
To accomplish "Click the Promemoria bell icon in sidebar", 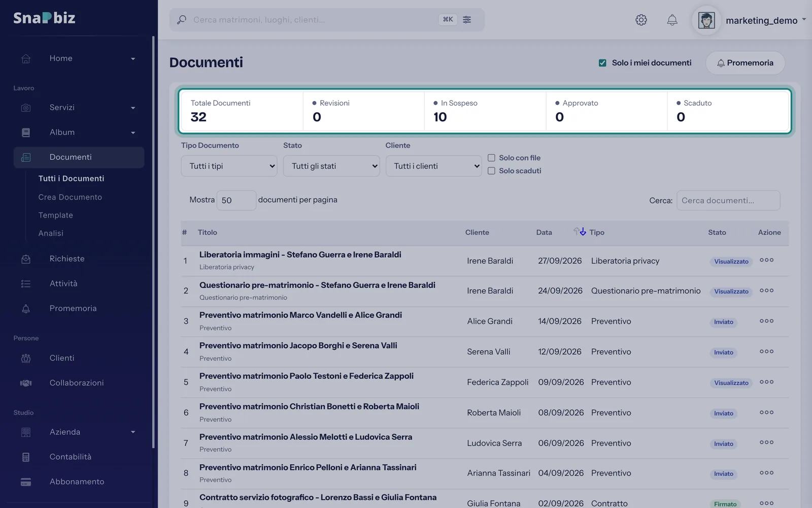I will [26, 309].
